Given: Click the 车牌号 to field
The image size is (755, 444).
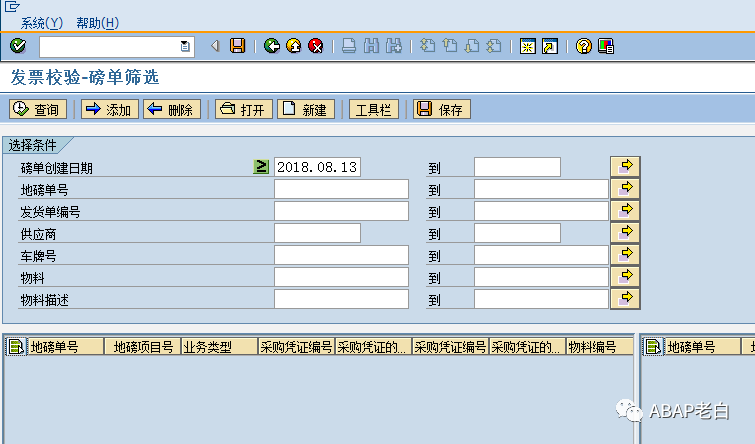Looking at the screenshot, I should pyautogui.click(x=541, y=255).
